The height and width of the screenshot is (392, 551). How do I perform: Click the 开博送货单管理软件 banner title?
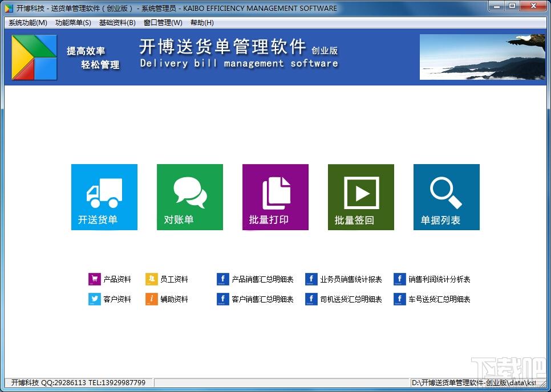222,47
